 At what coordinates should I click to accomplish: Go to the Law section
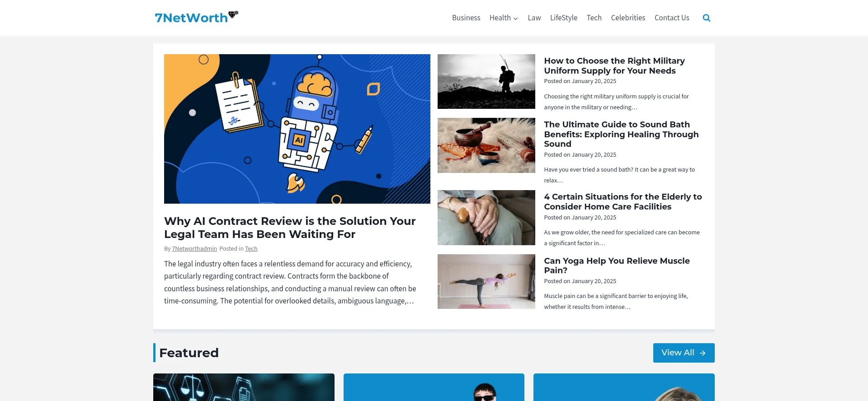pos(534,18)
